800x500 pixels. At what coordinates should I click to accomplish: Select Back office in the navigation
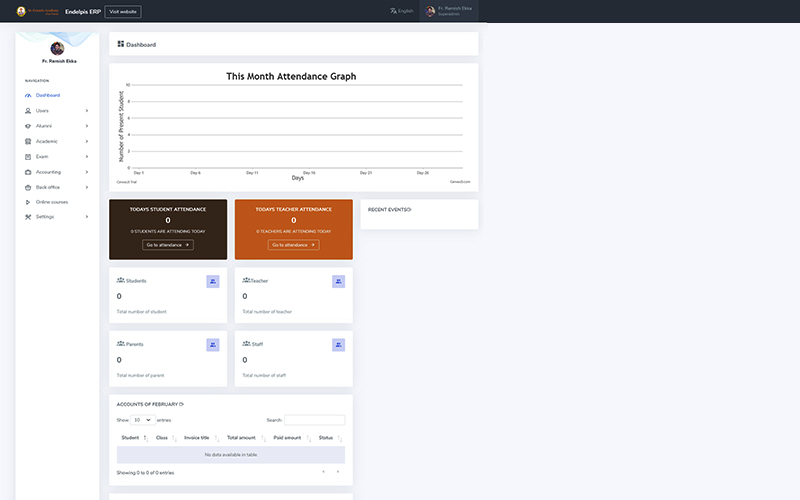(x=47, y=187)
